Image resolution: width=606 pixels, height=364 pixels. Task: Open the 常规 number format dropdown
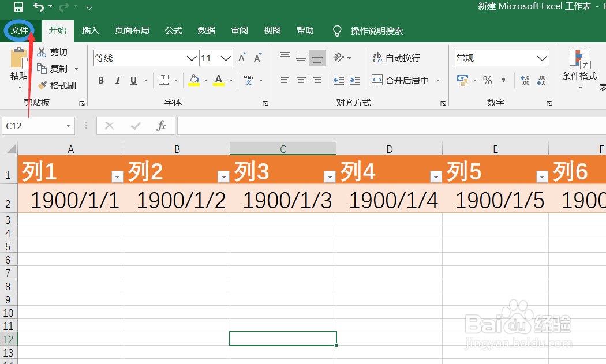click(541, 58)
